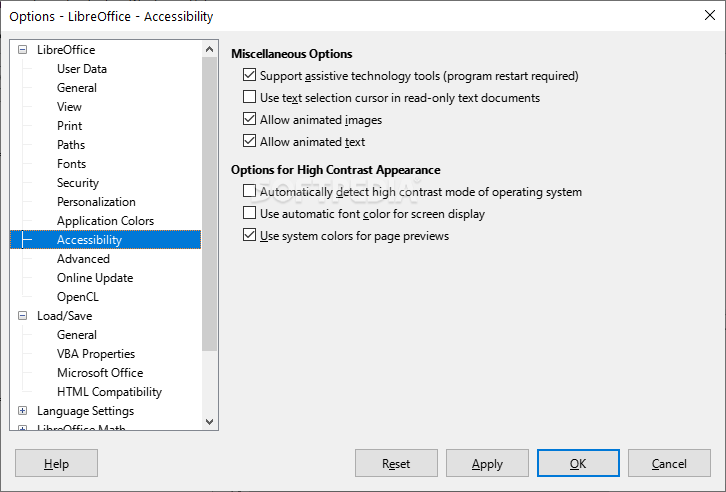The width and height of the screenshot is (726, 492).
Task: Select Online Update in the tree
Action: pos(95,277)
